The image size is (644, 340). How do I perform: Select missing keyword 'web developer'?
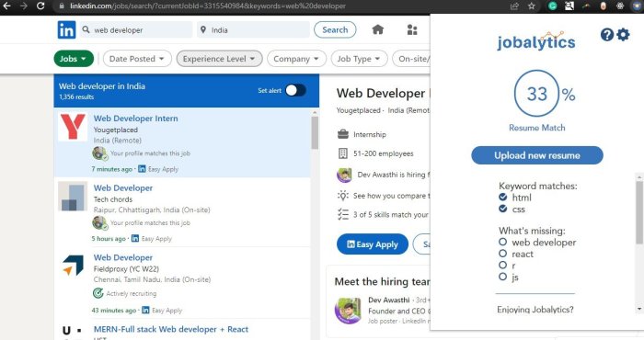[502, 242]
